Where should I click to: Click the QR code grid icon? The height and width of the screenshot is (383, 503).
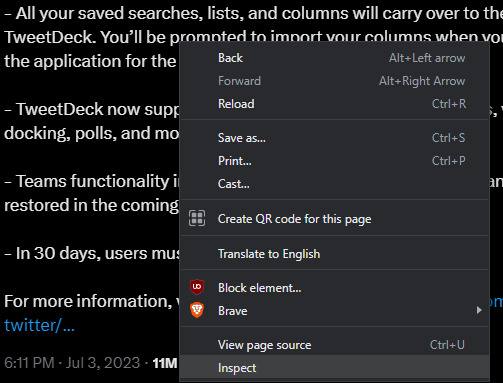pos(197,219)
